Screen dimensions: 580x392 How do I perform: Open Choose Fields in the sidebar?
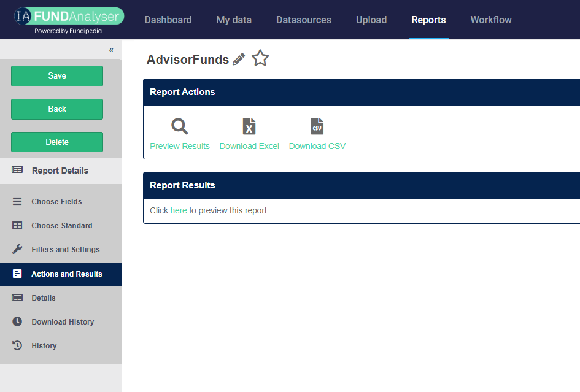(56, 201)
